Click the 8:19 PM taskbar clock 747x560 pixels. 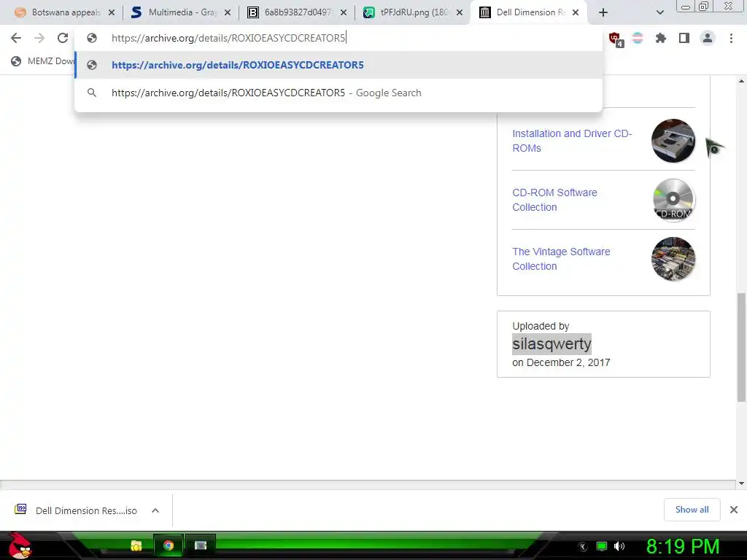point(683,547)
